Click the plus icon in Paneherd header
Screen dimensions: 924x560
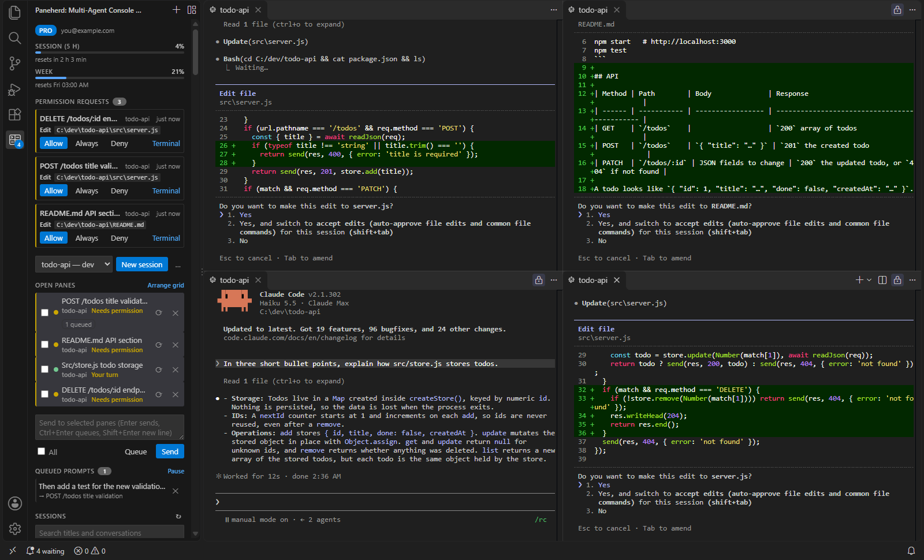(177, 10)
